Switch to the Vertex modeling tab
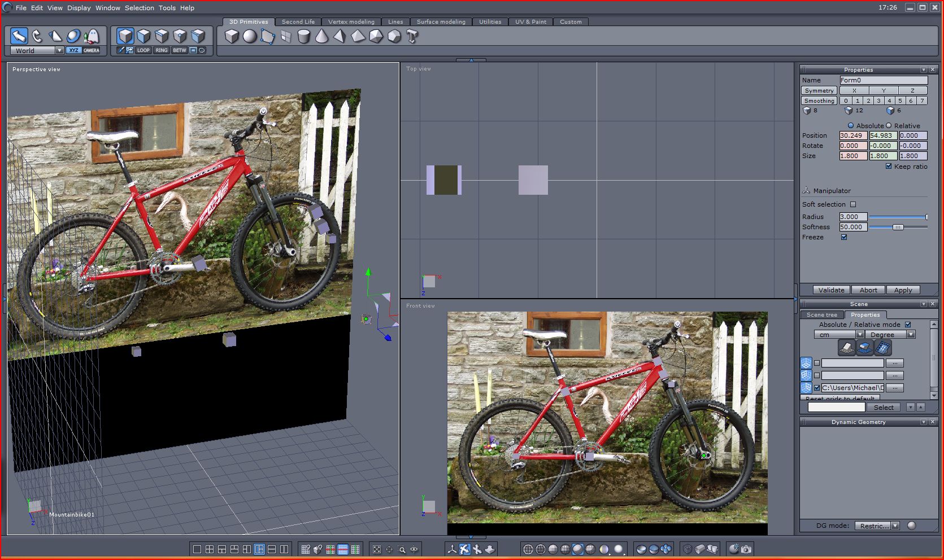 pos(351,21)
